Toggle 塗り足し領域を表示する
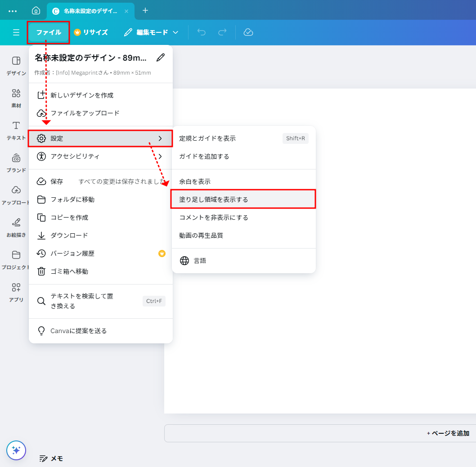The height and width of the screenshot is (467, 476). [243, 199]
